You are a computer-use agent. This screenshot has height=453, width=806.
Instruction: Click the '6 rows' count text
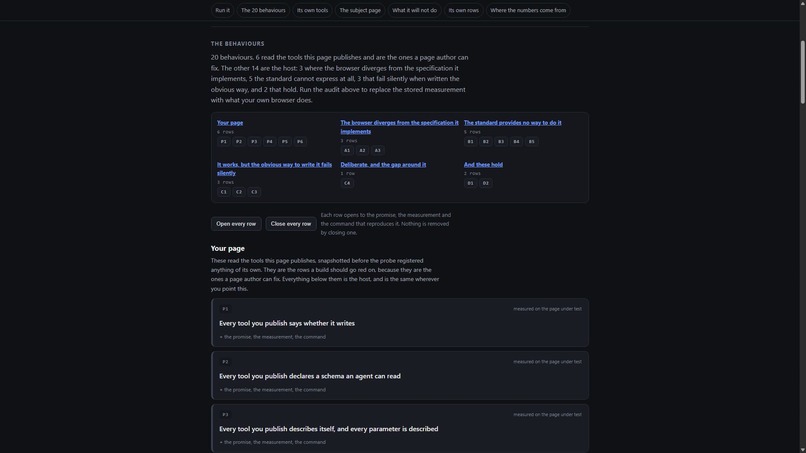pos(225,132)
